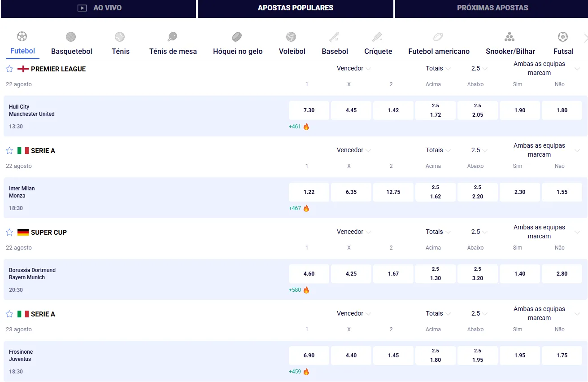Bet on Hull City win at 7.30
Viewport: 588px width, 382px height.
[x=309, y=110]
